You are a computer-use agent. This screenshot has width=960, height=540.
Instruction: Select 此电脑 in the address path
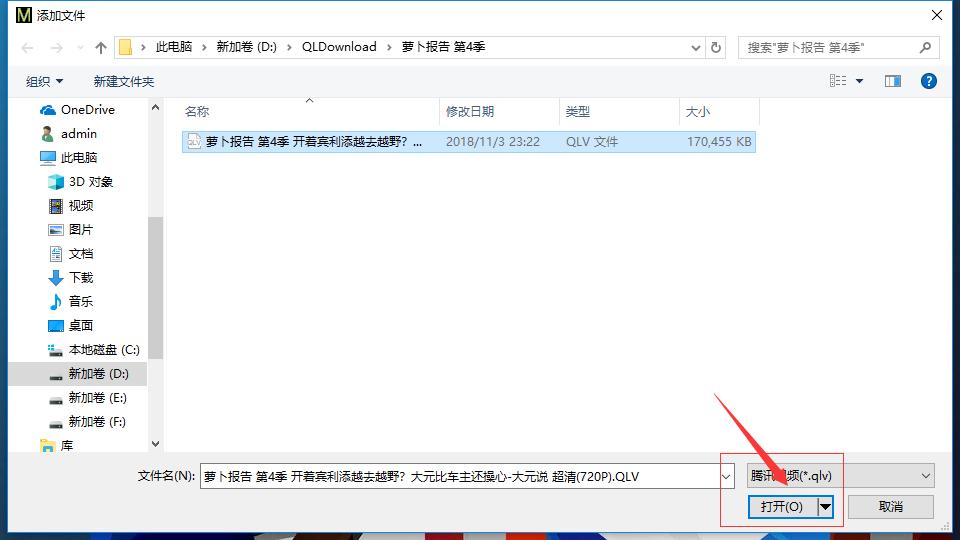pos(173,47)
